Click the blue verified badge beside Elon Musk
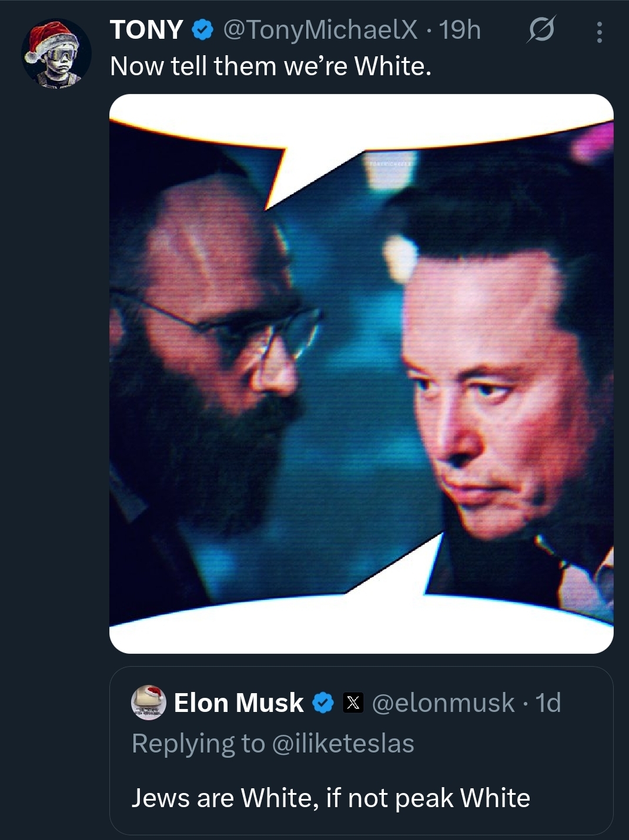The height and width of the screenshot is (840, 629). click(323, 703)
